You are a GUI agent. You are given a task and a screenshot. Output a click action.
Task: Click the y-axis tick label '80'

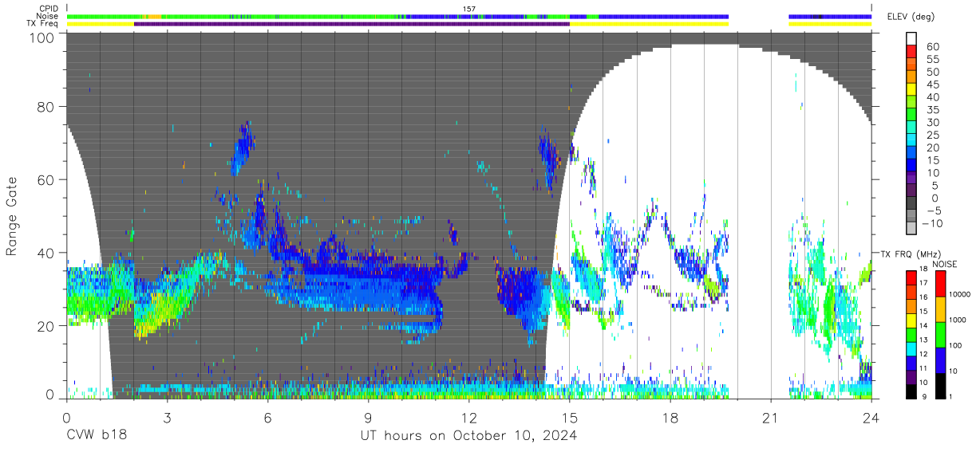point(45,107)
